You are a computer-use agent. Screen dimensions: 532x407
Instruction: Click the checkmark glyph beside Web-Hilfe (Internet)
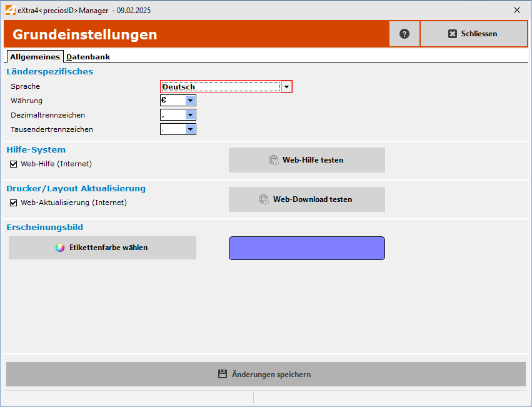pyautogui.click(x=13, y=163)
